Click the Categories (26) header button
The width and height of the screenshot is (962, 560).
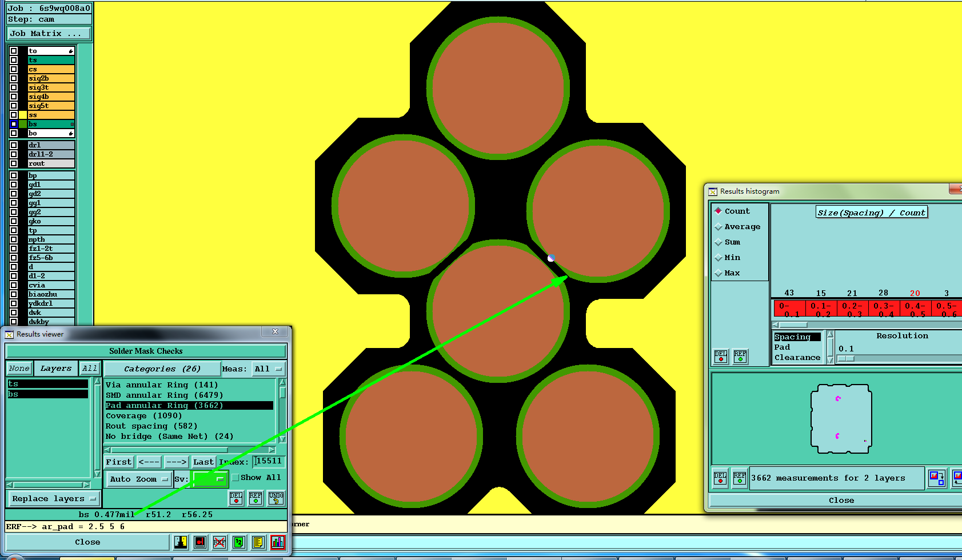(x=162, y=369)
